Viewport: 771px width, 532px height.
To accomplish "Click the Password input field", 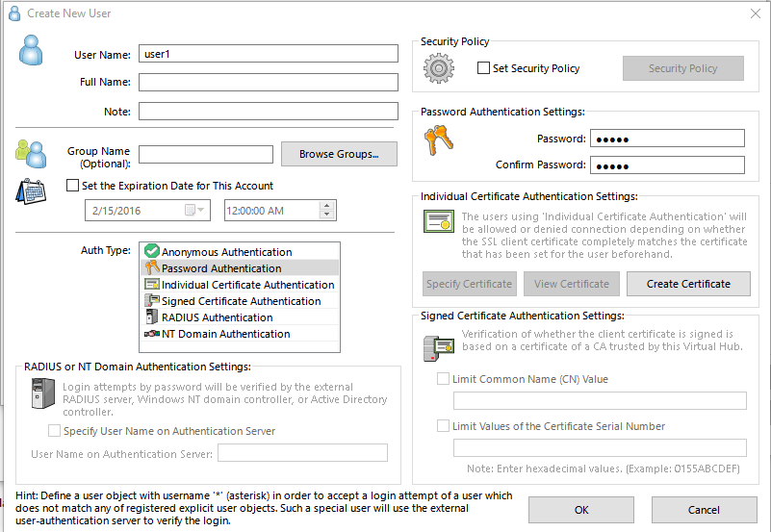I will (x=667, y=138).
